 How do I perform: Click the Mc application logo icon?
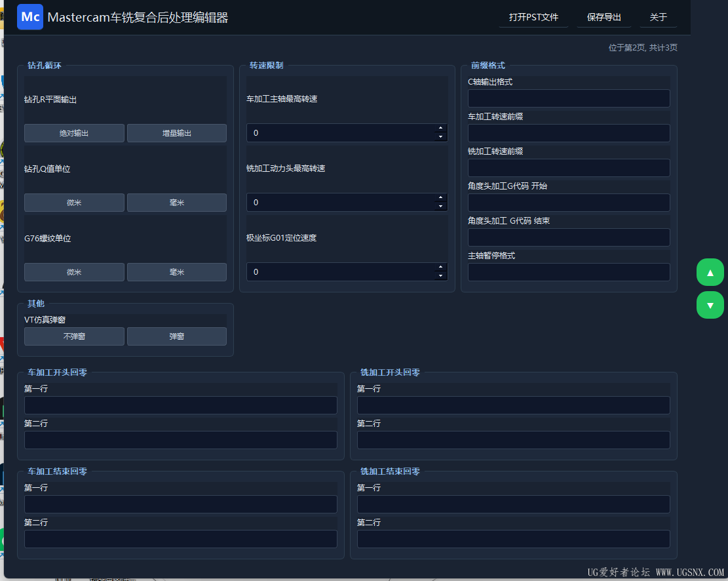tap(30, 17)
